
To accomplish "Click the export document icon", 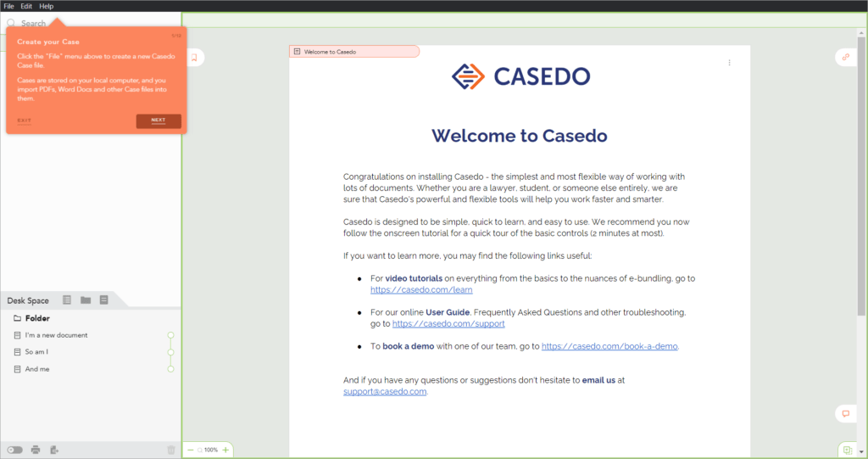I will coord(54,451).
